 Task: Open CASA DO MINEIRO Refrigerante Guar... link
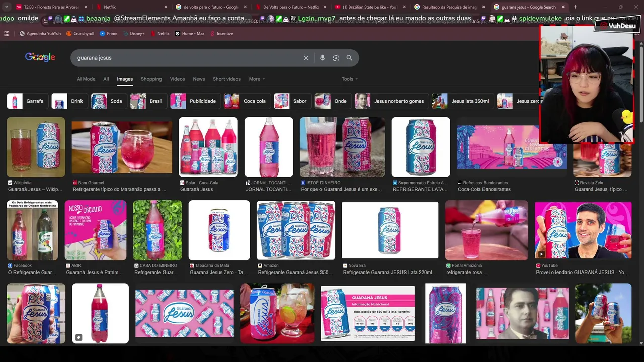[155, 273]
